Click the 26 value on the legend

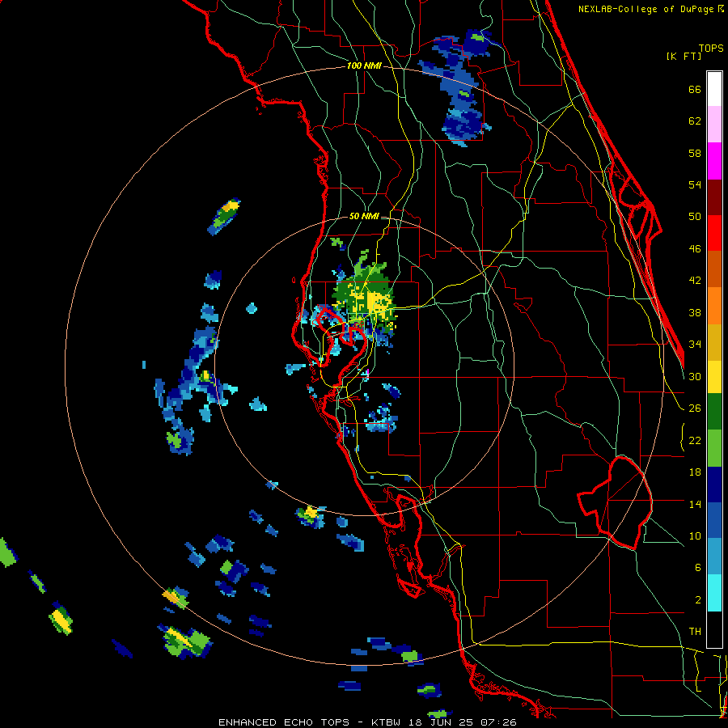click(695, 408)
